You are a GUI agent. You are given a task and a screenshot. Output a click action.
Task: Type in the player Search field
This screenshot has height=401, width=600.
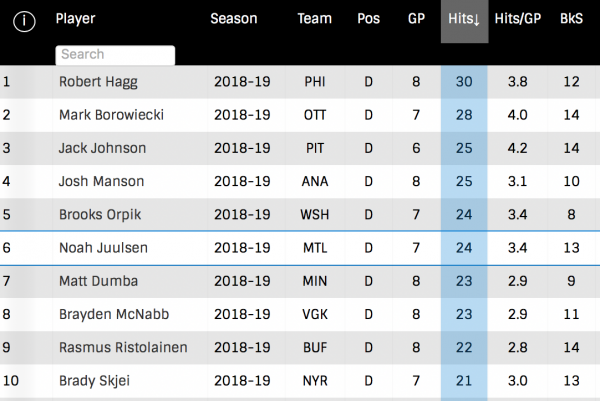point(115,55)
